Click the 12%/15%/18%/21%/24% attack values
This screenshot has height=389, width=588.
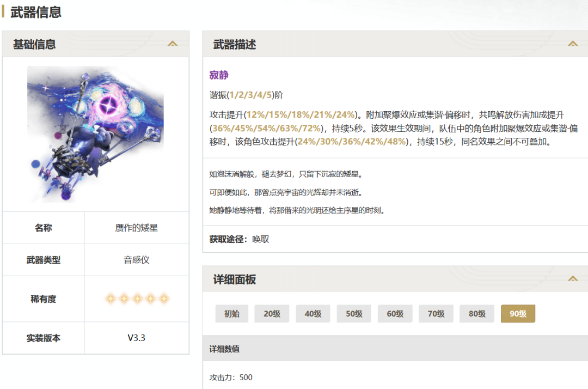(301, 114)
